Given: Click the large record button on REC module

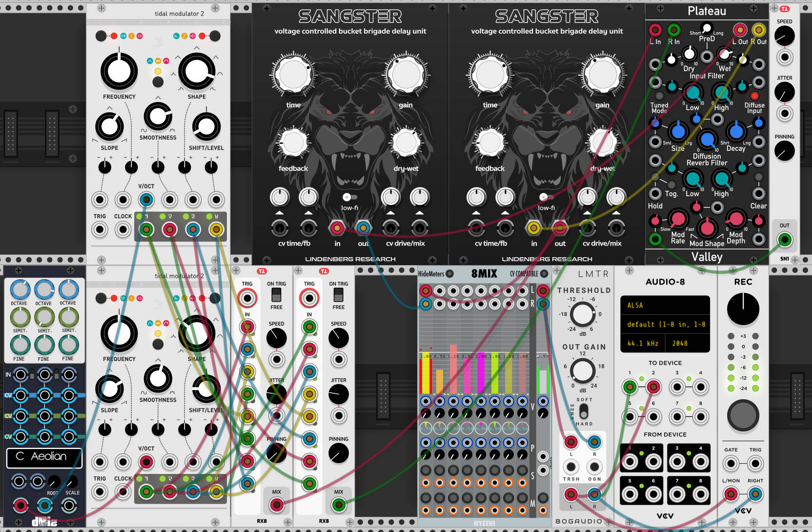Looking at the screenshot, I should [743, 415].
